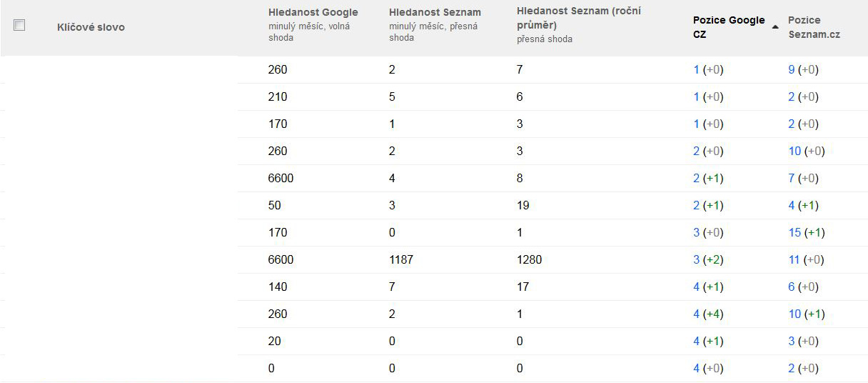Open Seznam position link 9 in first row
The height and width of the screenshot is (383, 868).
tap(791, 70)
